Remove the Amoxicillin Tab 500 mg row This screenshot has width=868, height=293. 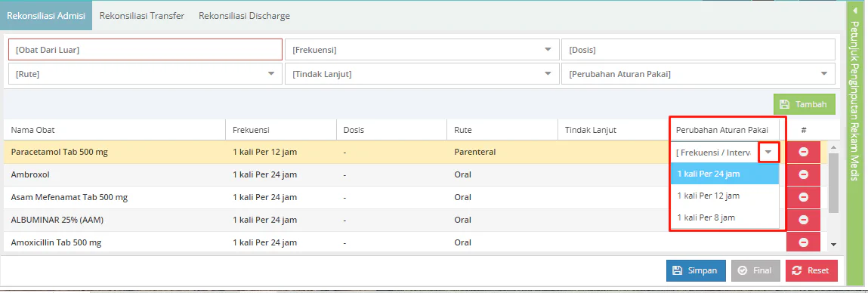coord(803,242)
